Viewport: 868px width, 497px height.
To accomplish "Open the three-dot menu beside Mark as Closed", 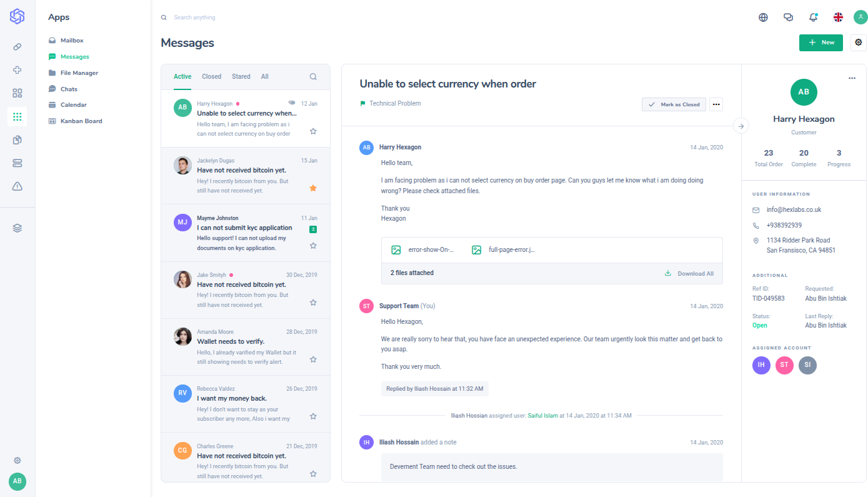I will click(716, 104).
